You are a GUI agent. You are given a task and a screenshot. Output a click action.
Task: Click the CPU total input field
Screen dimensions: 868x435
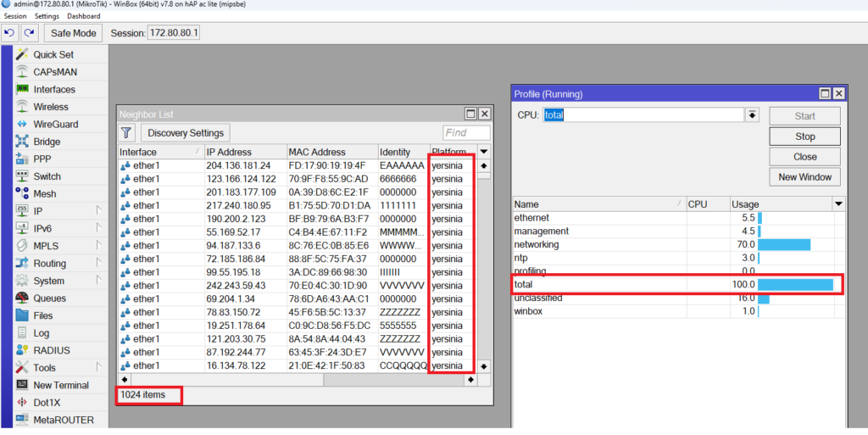click(643, 115)
